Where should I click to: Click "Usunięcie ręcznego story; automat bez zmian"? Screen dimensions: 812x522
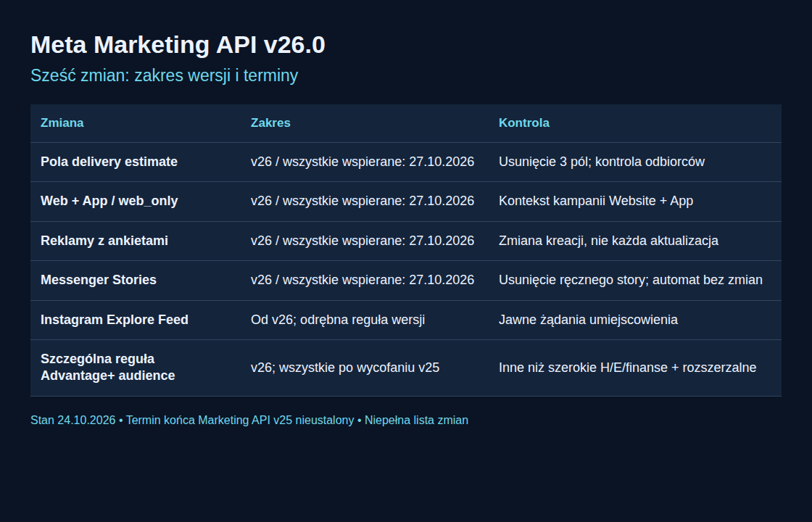pos(630,280)
